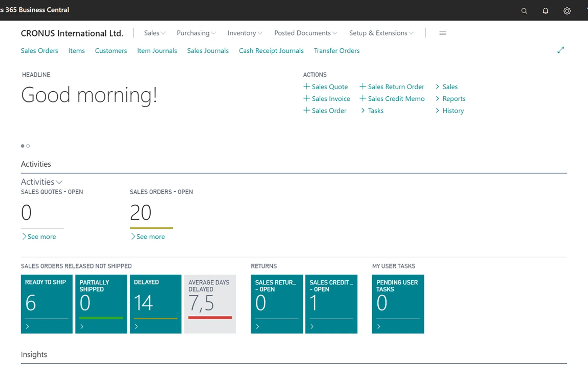Open Sales Journals link

tap(208, 51)
